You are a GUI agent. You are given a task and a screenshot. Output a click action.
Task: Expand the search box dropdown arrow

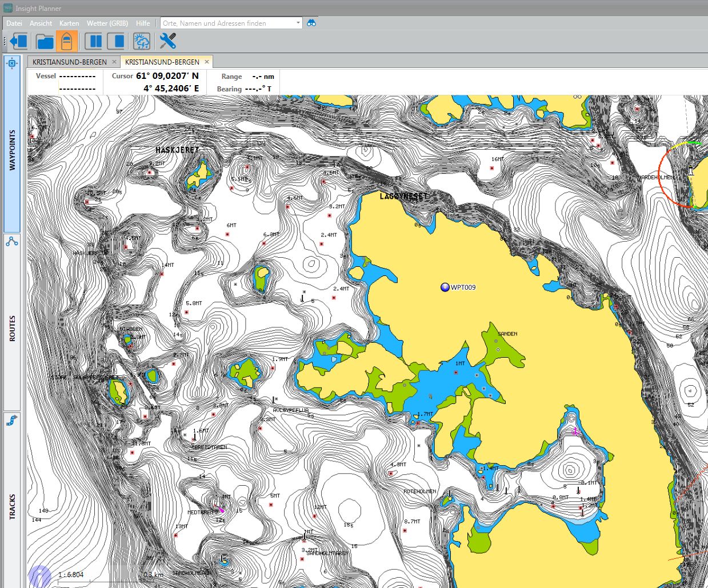[298, 23]
